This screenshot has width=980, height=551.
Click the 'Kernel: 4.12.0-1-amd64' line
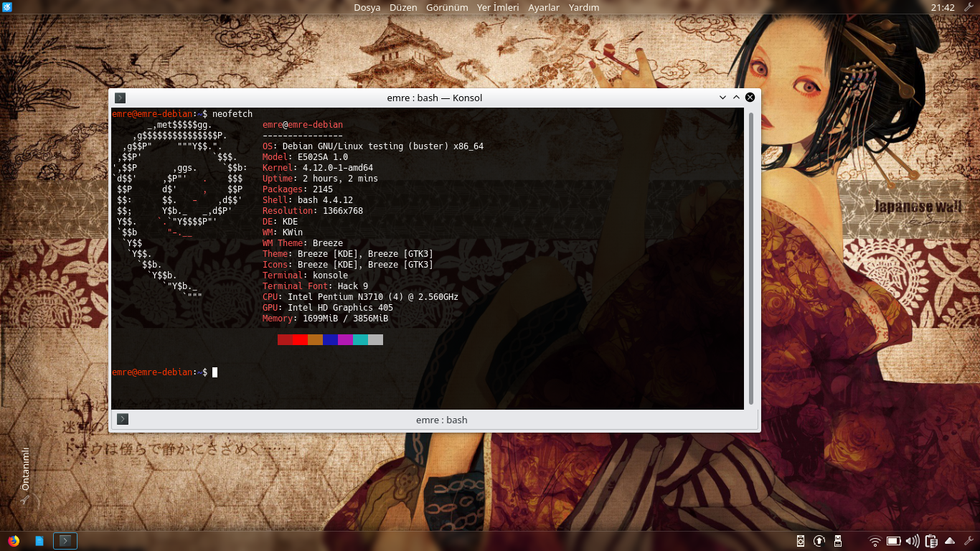tap(318, 168)
